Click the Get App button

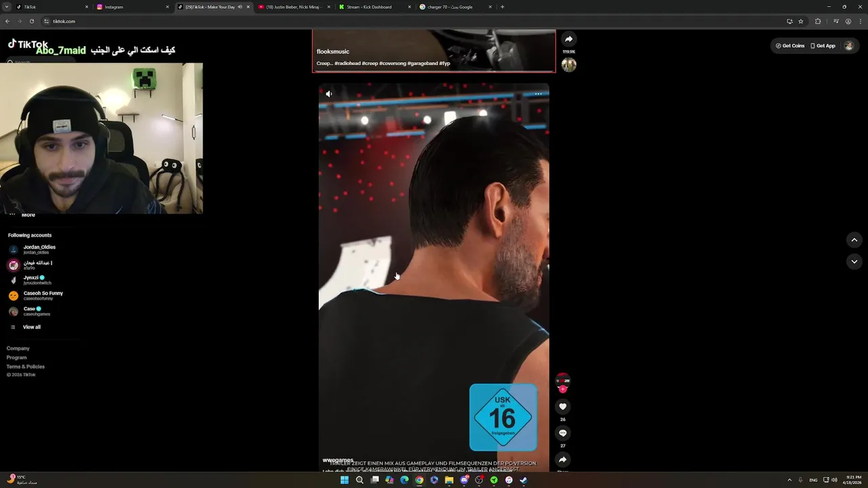point(823,46)
